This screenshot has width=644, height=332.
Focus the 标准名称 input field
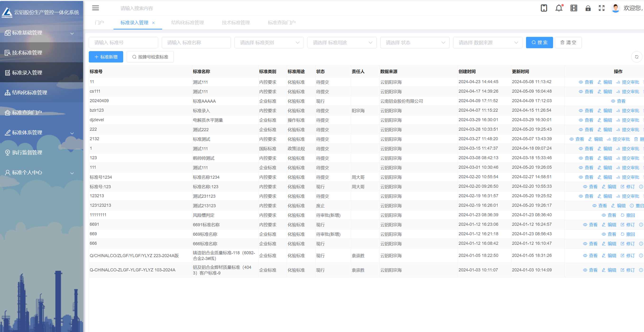pyautogui.click(x=196, y=43)
